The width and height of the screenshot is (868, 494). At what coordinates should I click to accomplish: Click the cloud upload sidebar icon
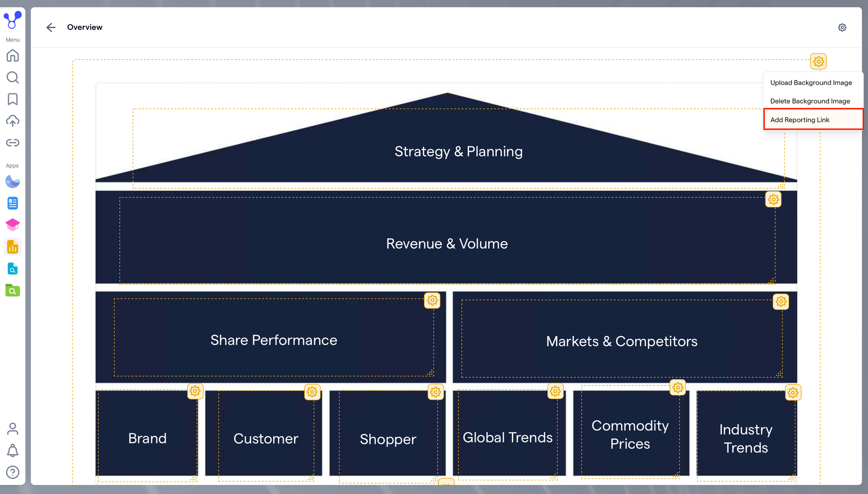click(x=13, y=121)
